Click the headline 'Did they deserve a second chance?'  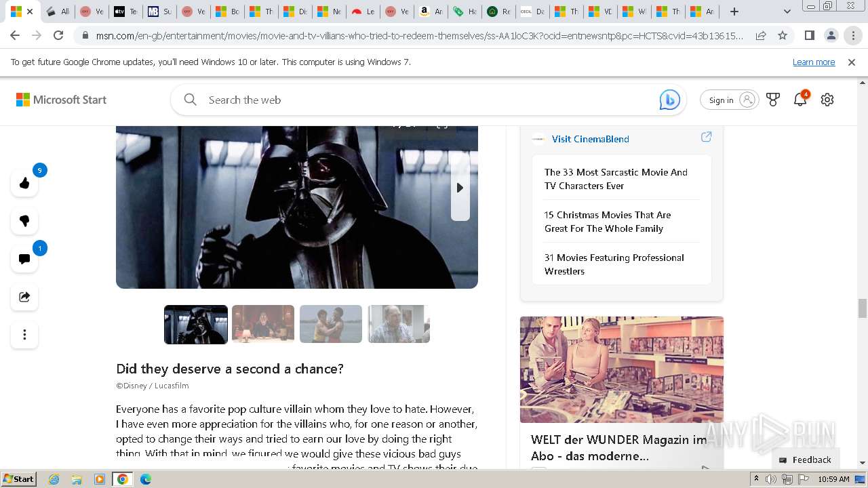pyautogui.click(x=230, y=369)
